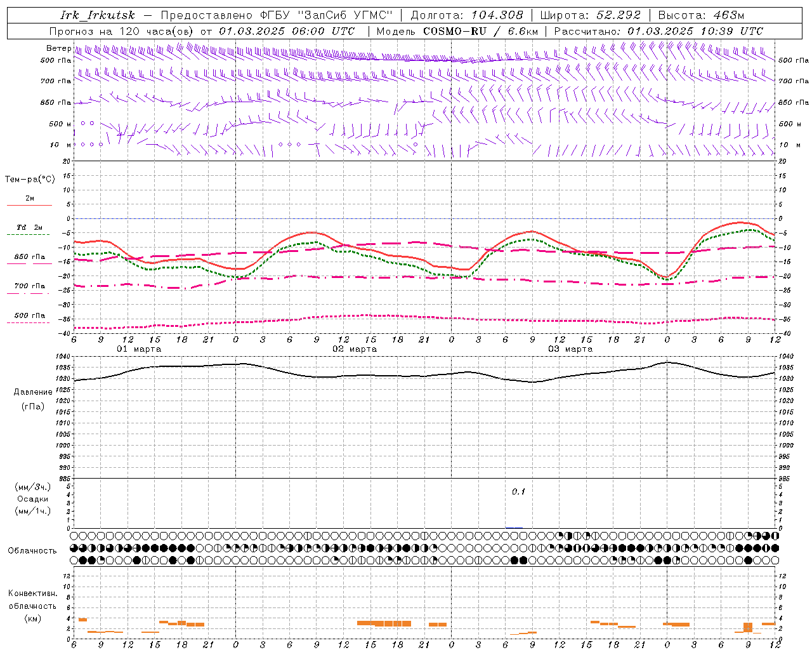812x650 pixels.
Task: Select the 'Предоставлено ФГБУ ЗапСиб УГМС' provider text
Action: pyautogui.click(x=277, y=15)
